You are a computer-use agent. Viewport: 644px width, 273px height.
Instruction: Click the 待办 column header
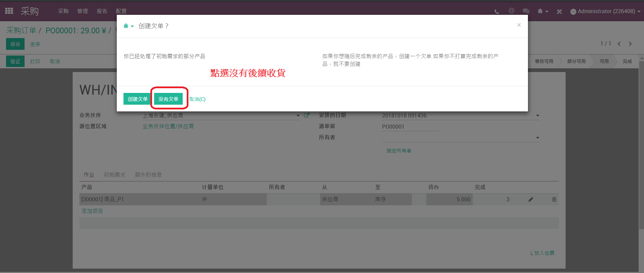[x=433, y=187]
